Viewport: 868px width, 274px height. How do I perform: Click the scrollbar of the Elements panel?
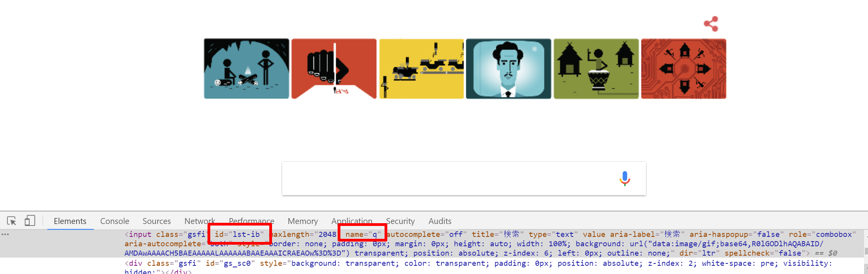coord(866,251)
